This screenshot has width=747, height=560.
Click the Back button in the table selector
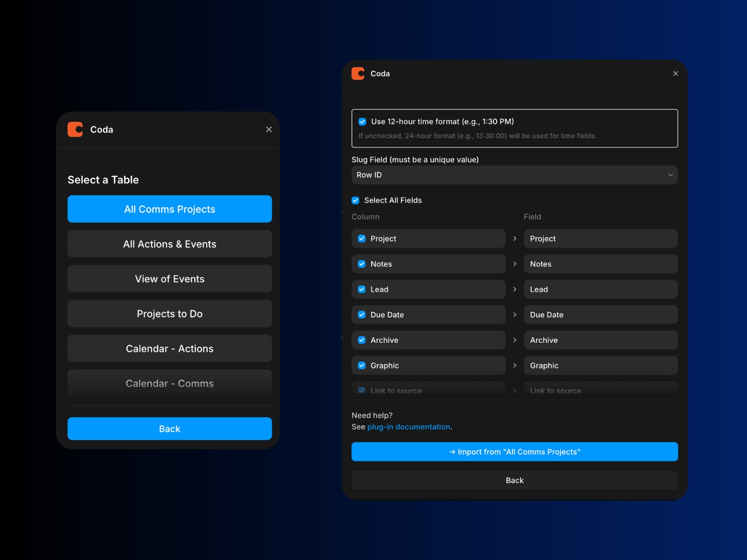(x=169, y=428)
